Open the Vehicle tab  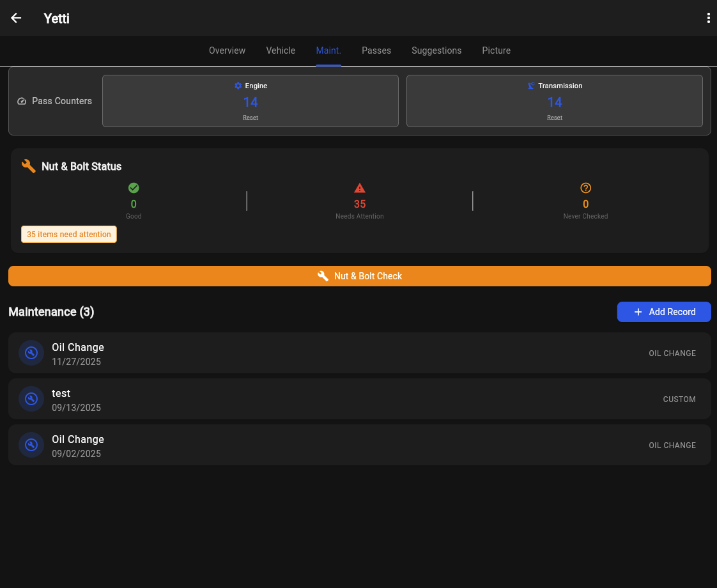281,50
